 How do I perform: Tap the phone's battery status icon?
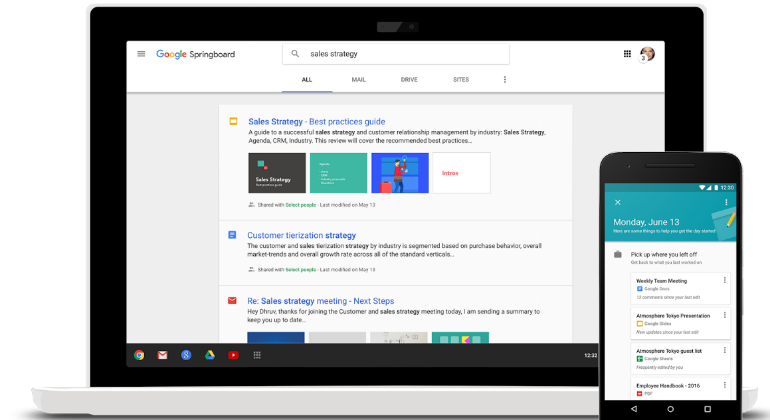click(716, 188)
